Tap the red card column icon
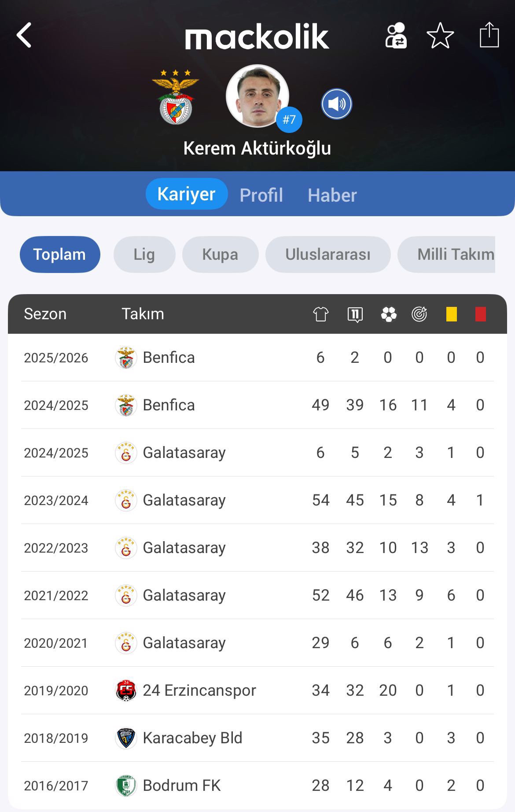Viewport: 515px width, 812px height. pyautogui.click(x=480, y=314)
